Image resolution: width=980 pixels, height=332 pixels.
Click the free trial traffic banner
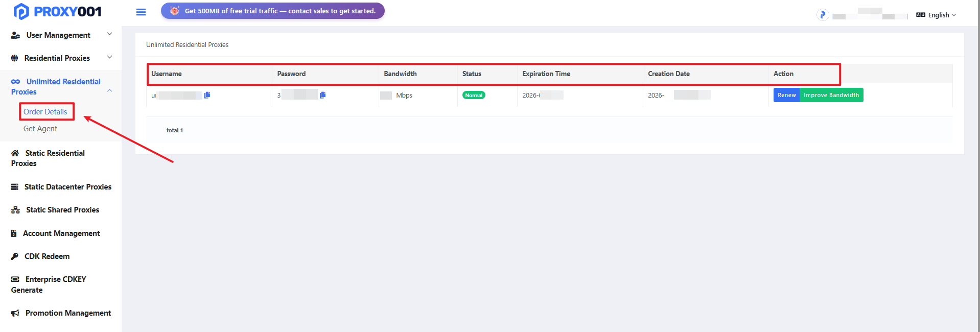[x=273, y=11]
